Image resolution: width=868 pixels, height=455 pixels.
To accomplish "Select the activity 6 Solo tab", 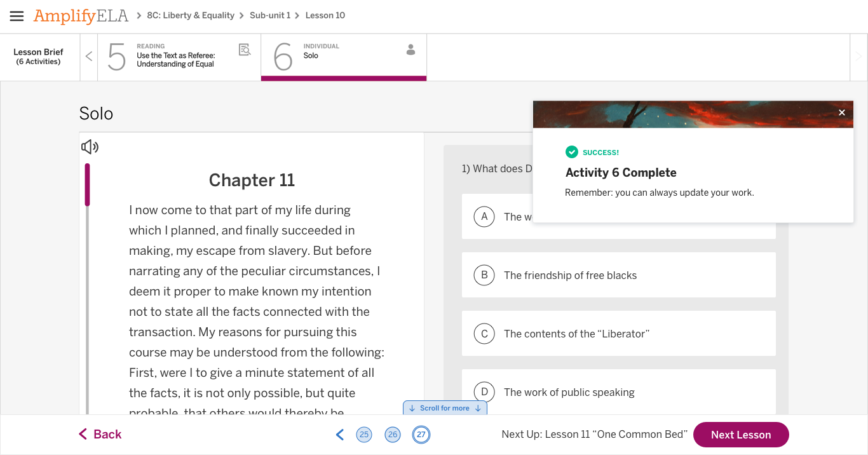I will pyautogui.click(x=344, y=57).
